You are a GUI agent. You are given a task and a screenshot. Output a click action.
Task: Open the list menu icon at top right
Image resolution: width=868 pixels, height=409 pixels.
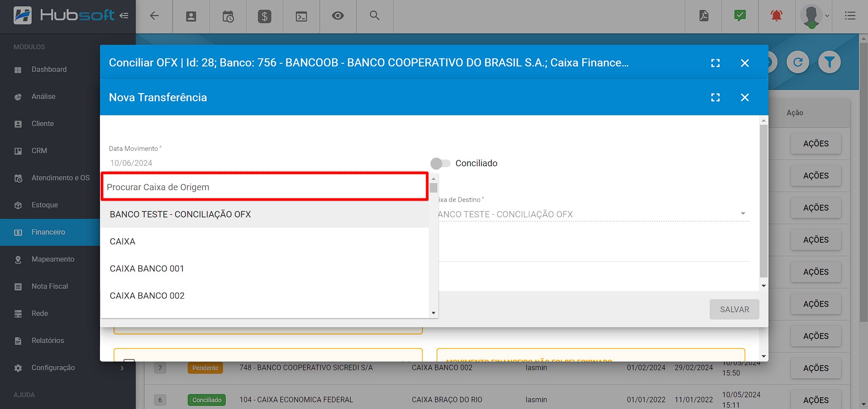tap(850, 16)
